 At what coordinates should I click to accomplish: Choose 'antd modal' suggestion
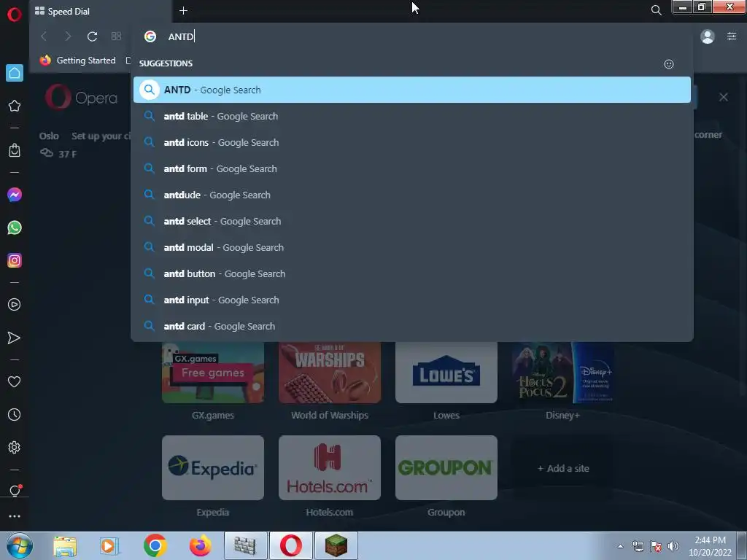pyautogui.click(x=412, y=247)
